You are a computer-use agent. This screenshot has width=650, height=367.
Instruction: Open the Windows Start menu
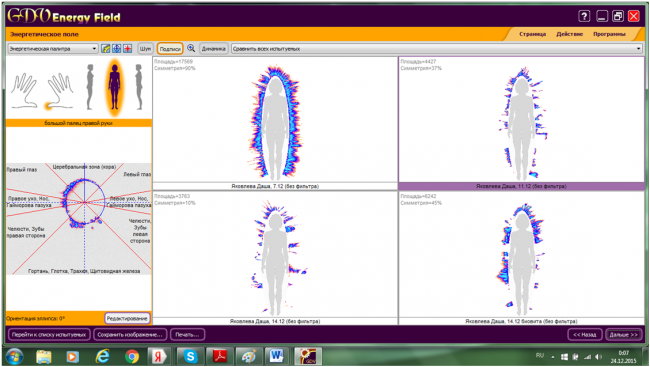click(x=14, y=356)
